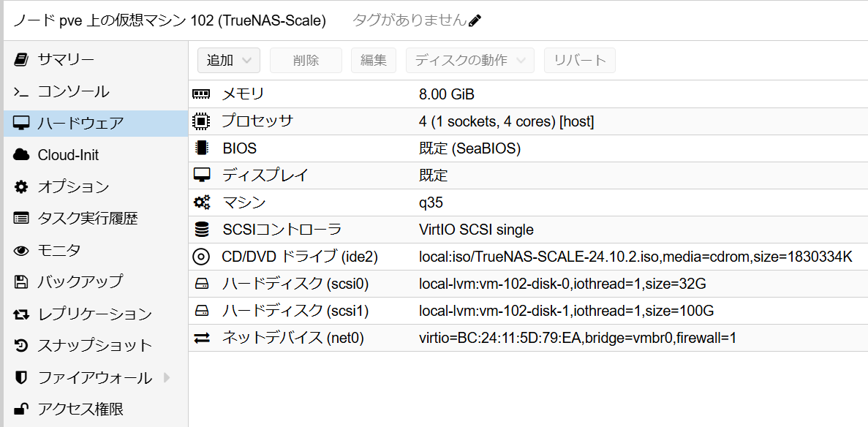Click the database icon in SCSIコントローラ row
Screen dimensions: 868x427
(x=201, y=230)
